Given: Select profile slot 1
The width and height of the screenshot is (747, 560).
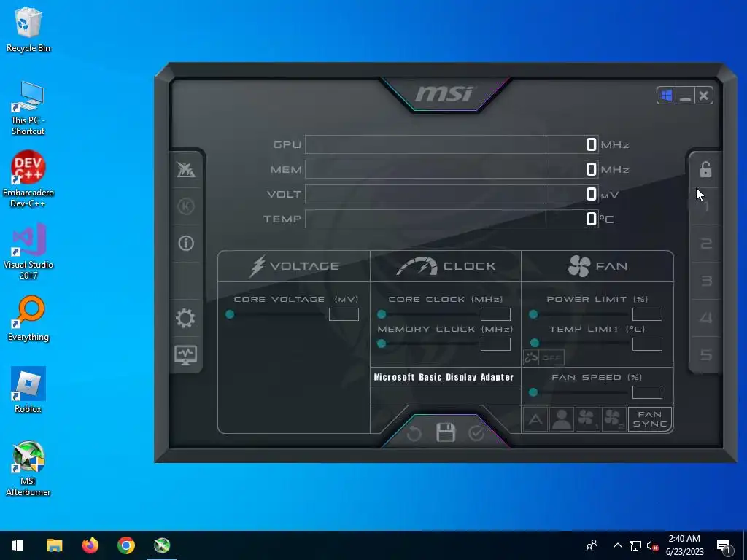Looking at the screenshot, I should tap(706, 206).
